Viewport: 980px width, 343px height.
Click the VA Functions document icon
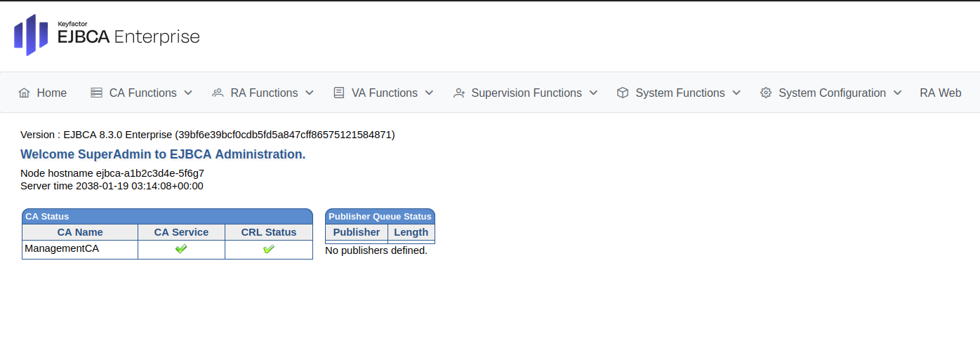pyautogui.click(x=339, y=93)
